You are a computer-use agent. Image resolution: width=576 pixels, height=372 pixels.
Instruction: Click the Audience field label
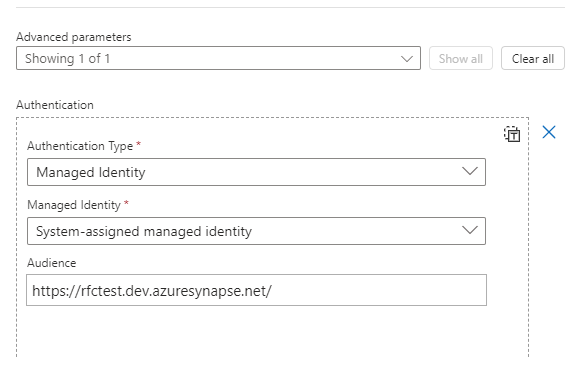coord(51,263)
